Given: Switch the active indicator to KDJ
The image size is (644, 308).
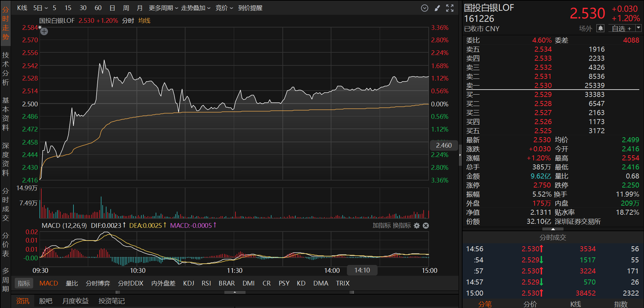Looking at the screenshot, I should coord(189,284).
